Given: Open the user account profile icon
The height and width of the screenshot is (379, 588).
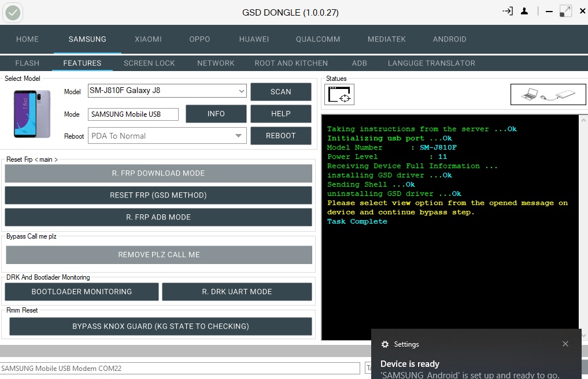Looking at the screenshot, I should pos(524,11).
